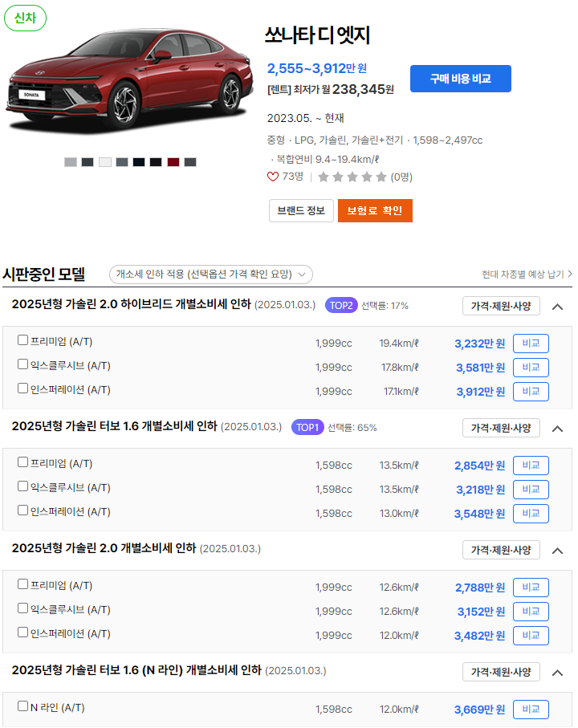The image size is (578, 728).
Task: Click 비교 for 3,581만원 trim
Action: [x=531, y=368]
